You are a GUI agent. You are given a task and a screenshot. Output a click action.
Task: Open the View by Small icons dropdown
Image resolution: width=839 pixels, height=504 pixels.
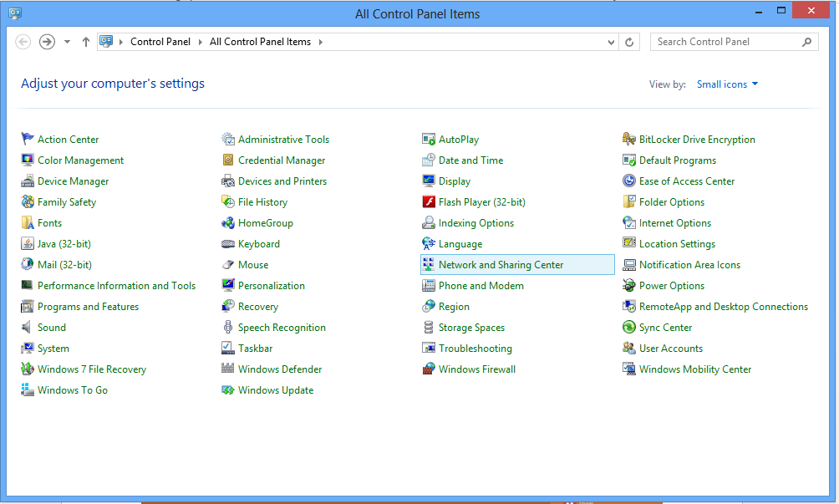pos(727,84)
